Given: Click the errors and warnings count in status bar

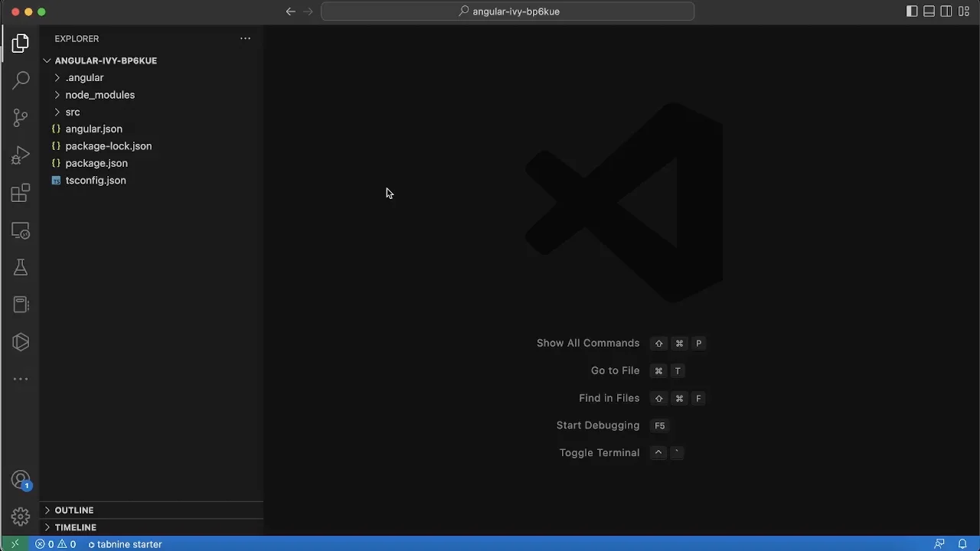Looking at the screenshot, I should (56, 544).
